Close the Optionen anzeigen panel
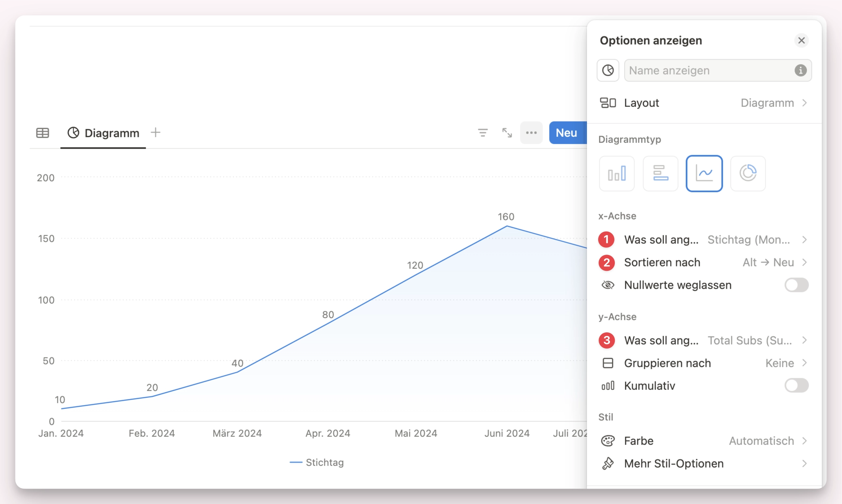Image resolution: width=842 pixels, height=504 pixels. 801,40
